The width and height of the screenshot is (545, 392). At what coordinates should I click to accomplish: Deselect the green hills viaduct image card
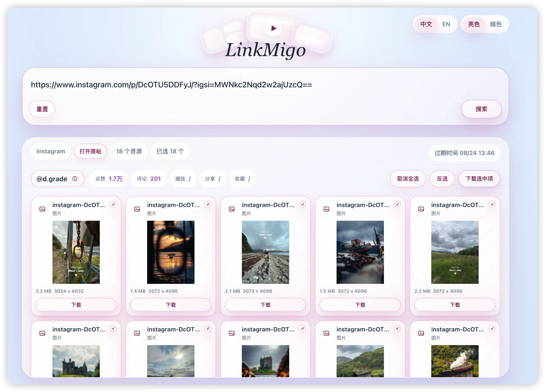[x=397, y=329]
